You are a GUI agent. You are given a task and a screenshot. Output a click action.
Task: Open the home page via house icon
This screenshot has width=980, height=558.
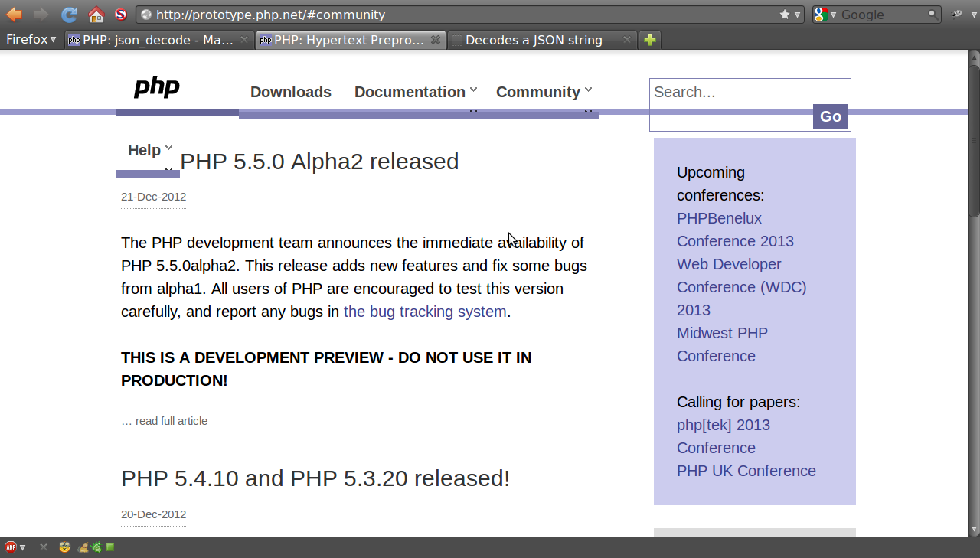coord(96,15)
